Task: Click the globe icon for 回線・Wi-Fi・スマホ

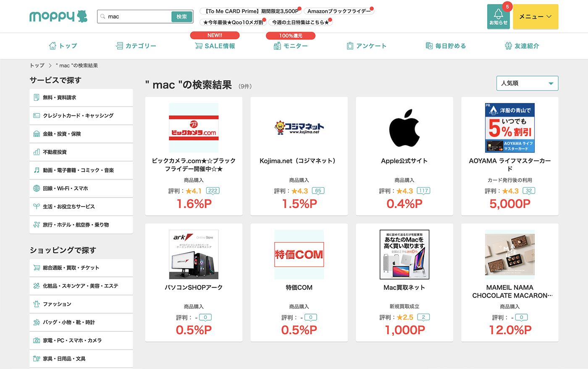Action: point(37,188)
